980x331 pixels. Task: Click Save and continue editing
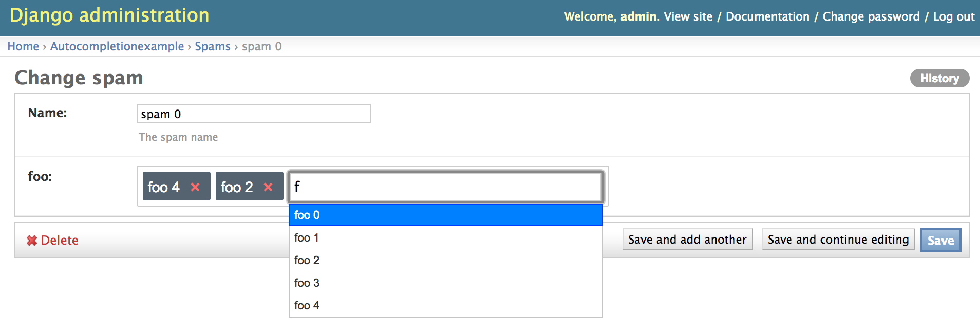point(838,240)
